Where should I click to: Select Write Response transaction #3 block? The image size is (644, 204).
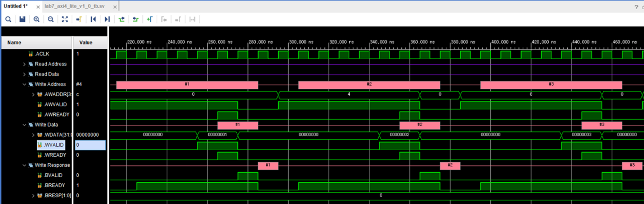click(632, 166)
